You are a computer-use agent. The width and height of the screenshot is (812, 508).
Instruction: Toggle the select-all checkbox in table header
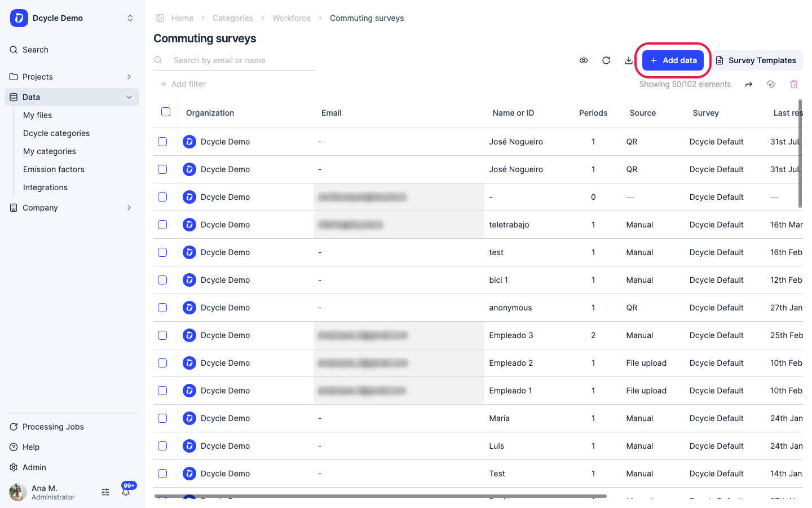tap(166, 112)
